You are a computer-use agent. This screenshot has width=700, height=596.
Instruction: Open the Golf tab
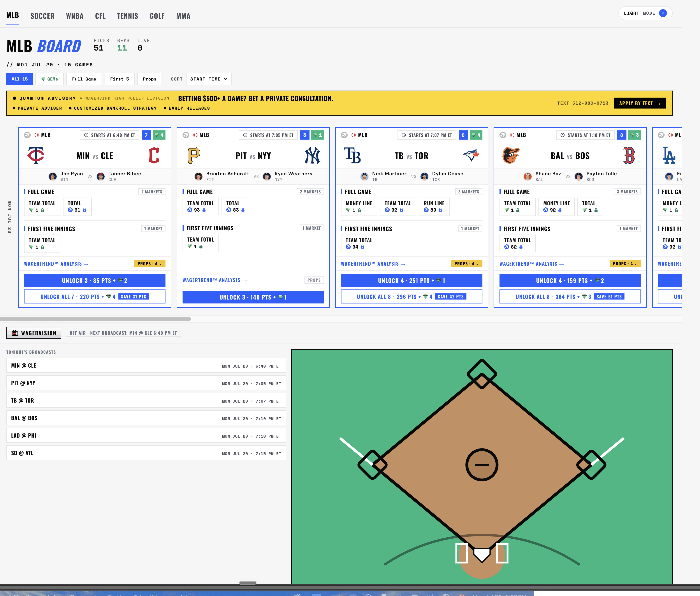157,16
